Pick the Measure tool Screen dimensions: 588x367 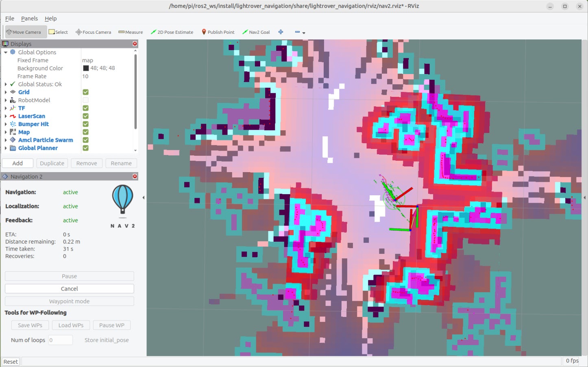(x=131, y=32)
